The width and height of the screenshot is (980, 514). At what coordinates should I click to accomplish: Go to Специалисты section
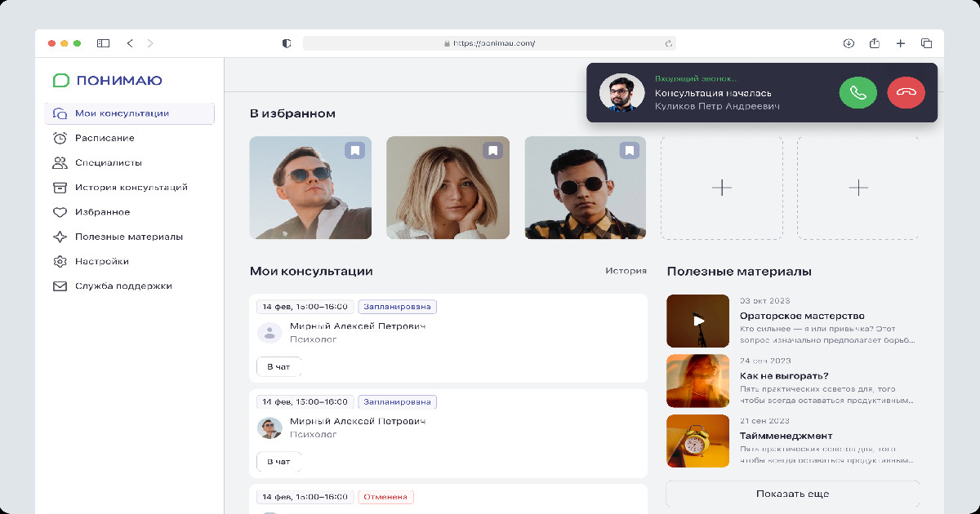108,162
